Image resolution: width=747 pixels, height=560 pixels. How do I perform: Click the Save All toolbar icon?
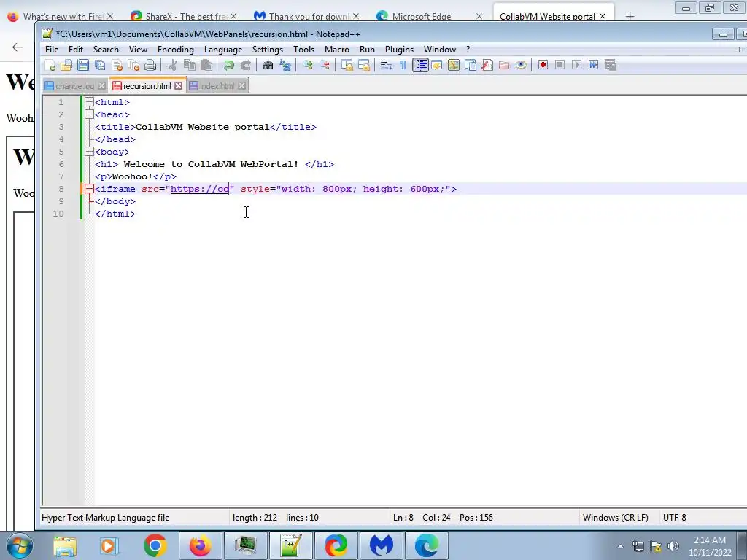click(100, 65)
